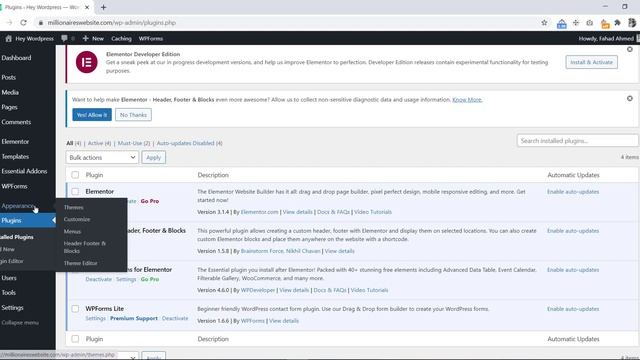
Task: Click the Install & Activate button
Action: [591, 62]
